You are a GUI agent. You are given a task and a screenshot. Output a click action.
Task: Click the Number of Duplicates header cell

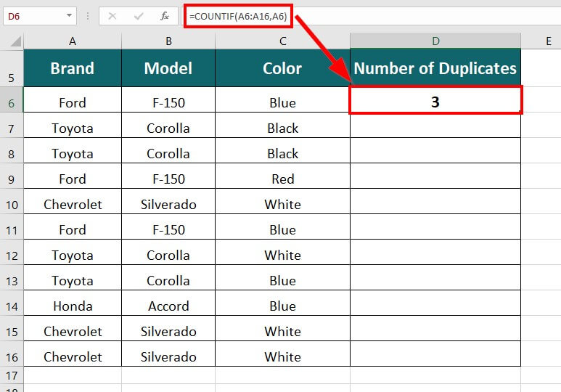coord(435,69)
